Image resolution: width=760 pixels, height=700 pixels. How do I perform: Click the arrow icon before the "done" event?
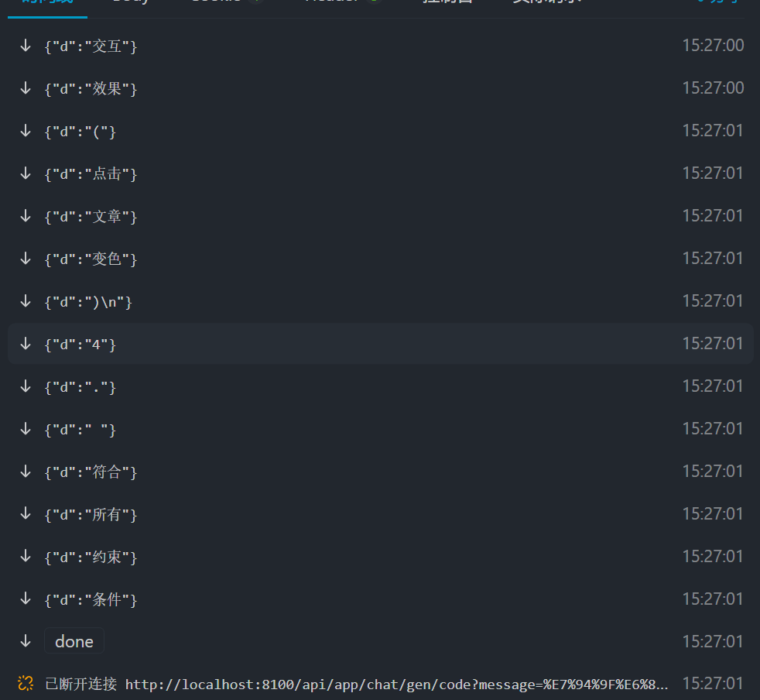point(26,641)
